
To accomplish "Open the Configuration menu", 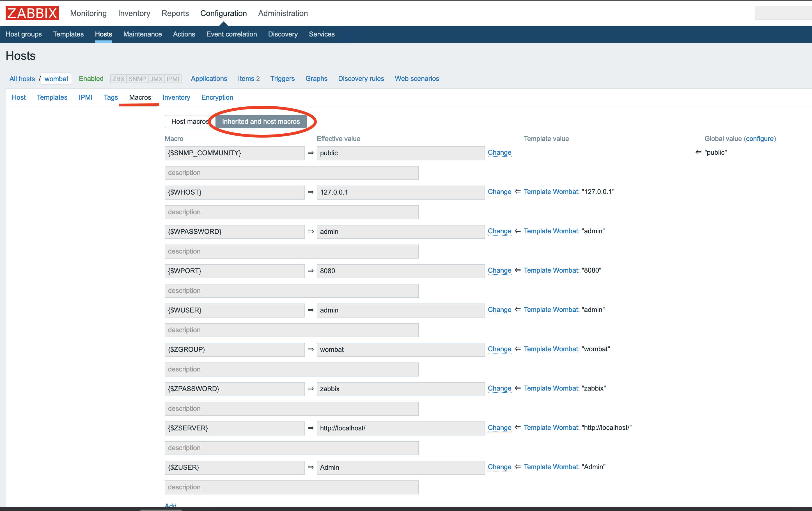I will [x=224, y=13].
